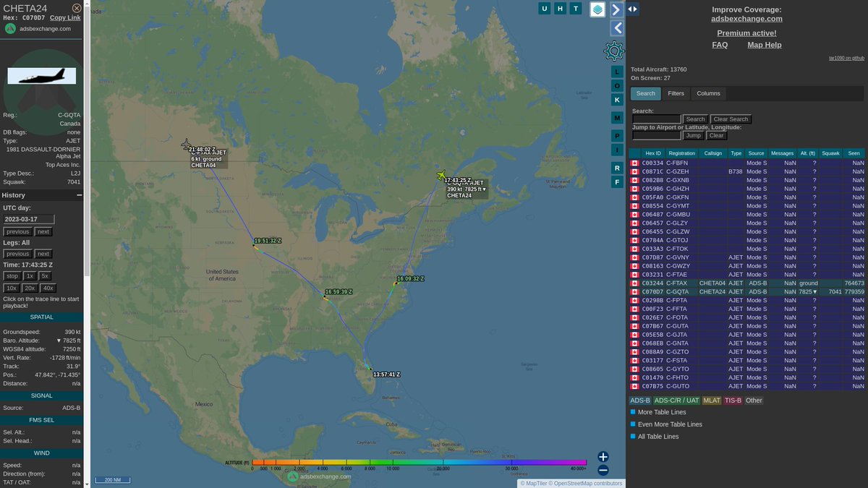This screenshot has width=868, height=488.
Task: Click the CHETA24 aircraft icon on map
Action: (x=442, y=176)
